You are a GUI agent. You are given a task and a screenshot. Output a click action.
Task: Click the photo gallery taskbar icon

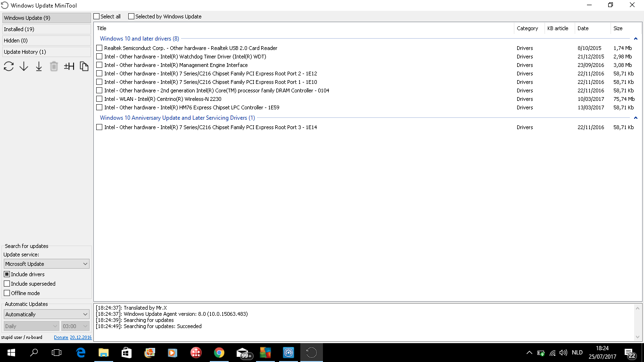click(x=149, y=353)
